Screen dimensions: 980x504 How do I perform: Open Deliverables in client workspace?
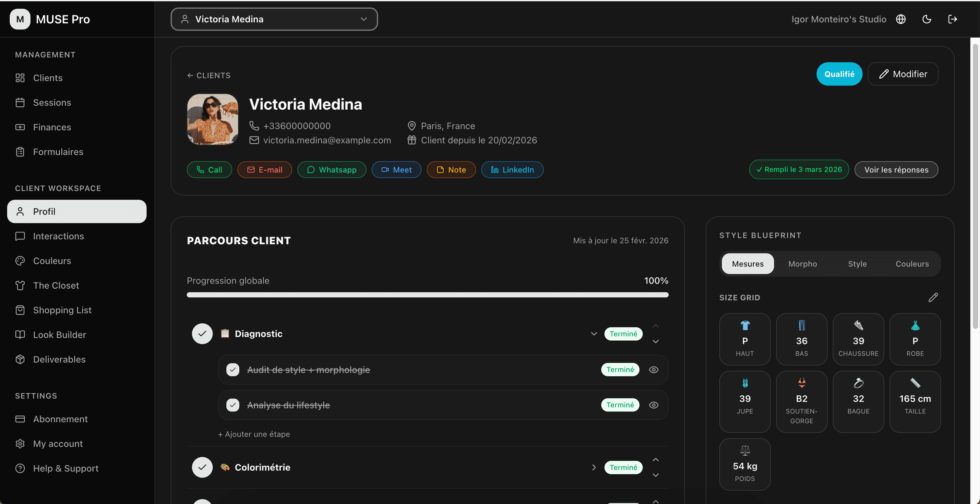click(59, 359)
